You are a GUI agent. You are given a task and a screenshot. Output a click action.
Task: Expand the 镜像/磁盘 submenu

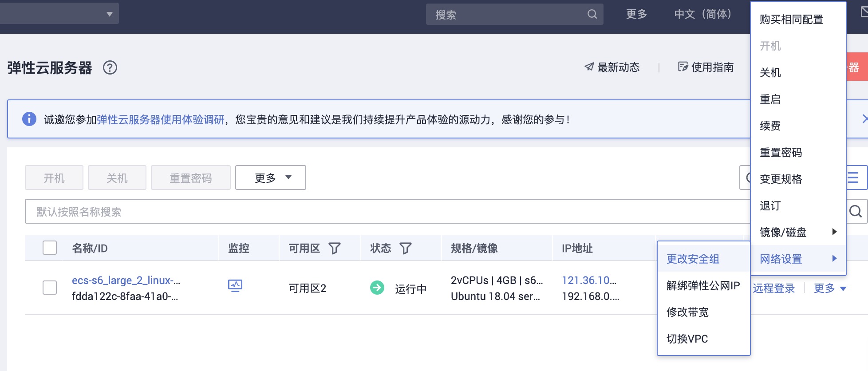797,232
